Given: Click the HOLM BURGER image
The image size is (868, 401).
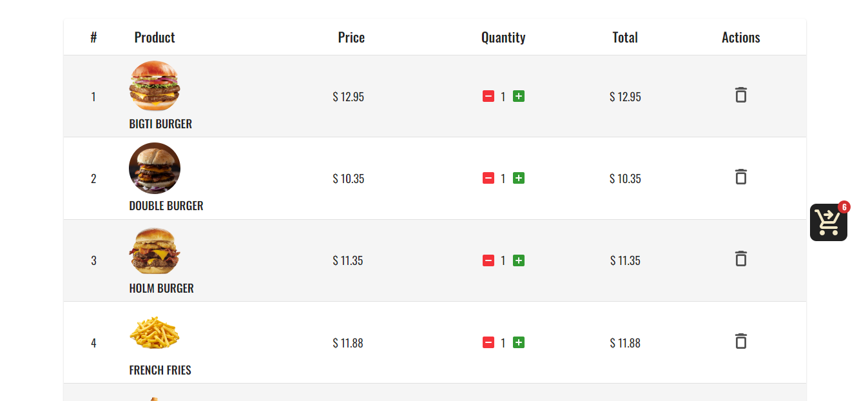Looking at the screenshot, I should coord(154,249).
